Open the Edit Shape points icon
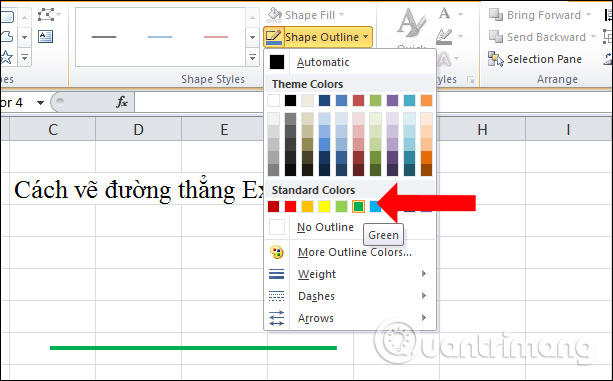 point(47,15)
